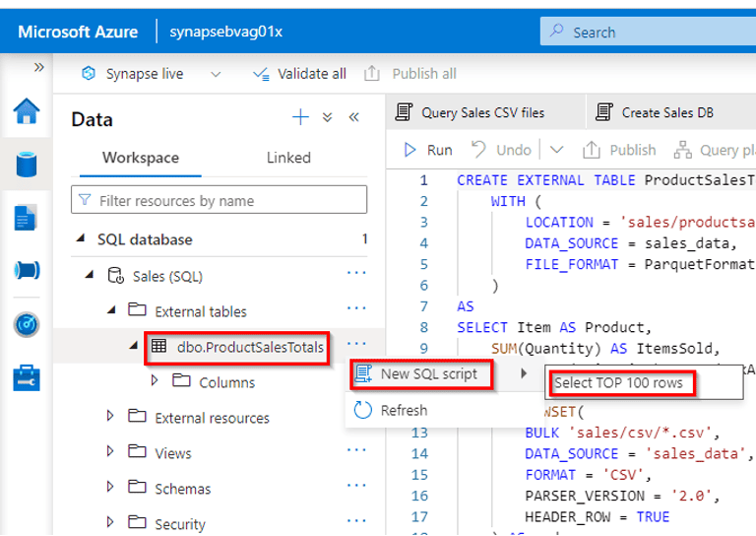Add a new data resource

[x=300, y=117]
